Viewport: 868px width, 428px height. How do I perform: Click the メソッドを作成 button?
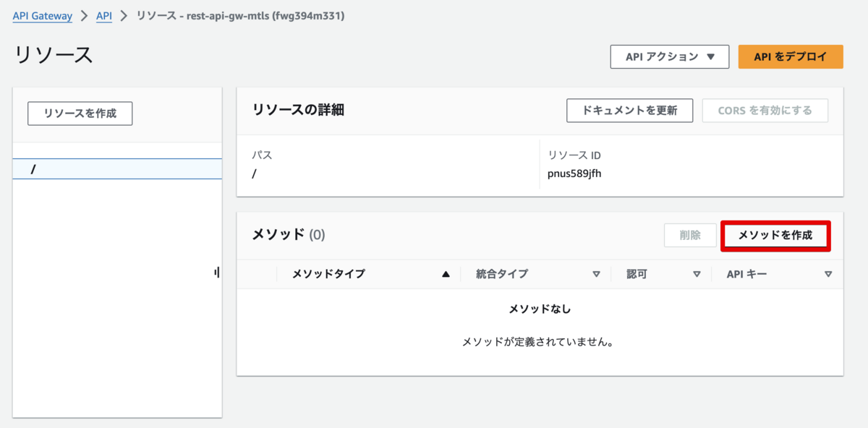pyautogui.click(x=775, y=236)
